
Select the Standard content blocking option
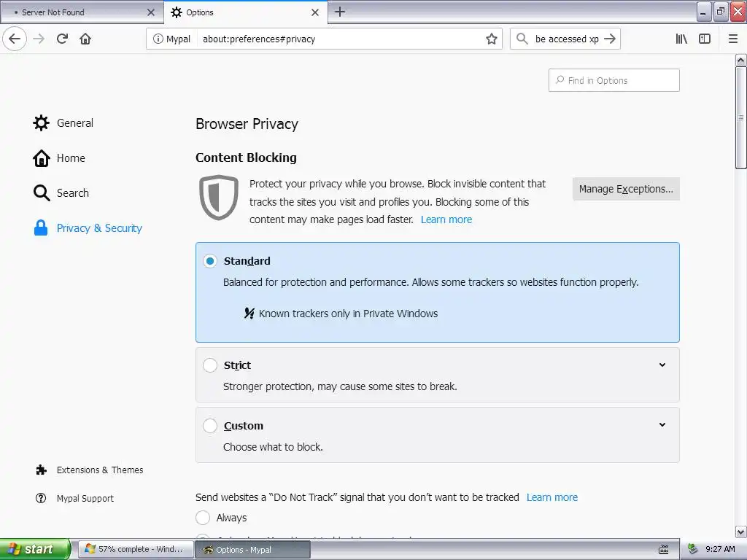point(210,261)
